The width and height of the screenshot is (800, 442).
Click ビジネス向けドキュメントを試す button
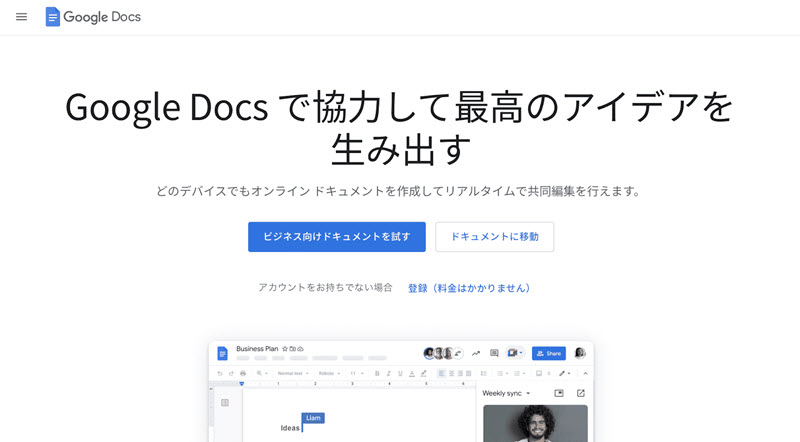point(337,237)
